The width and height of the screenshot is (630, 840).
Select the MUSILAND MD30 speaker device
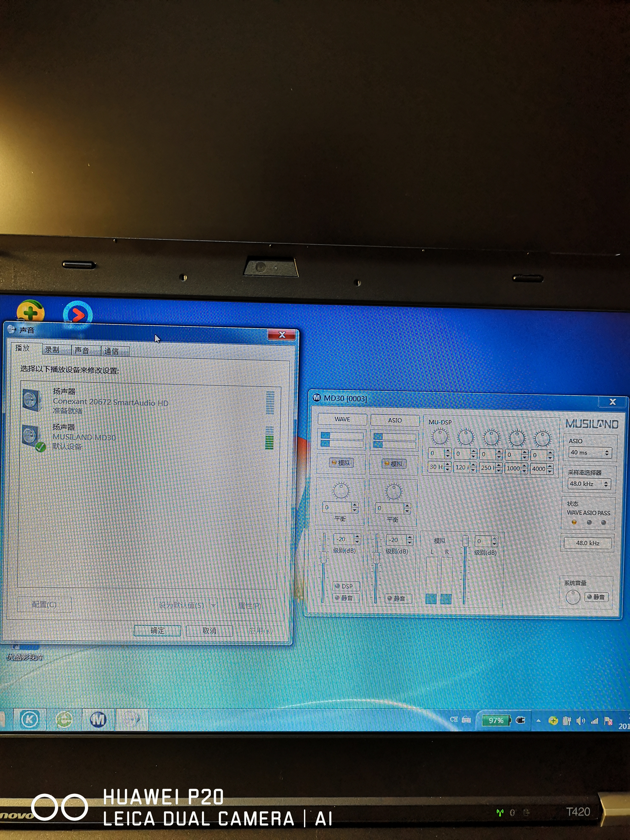click(84, 437)
